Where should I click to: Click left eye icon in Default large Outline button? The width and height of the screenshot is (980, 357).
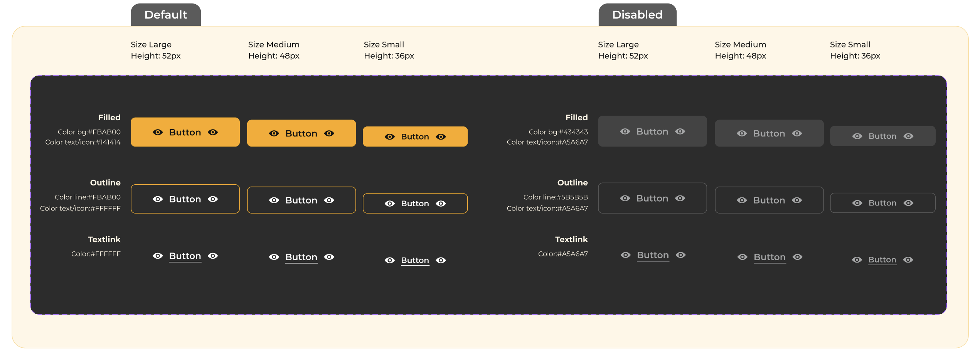[x=158, y=199]
